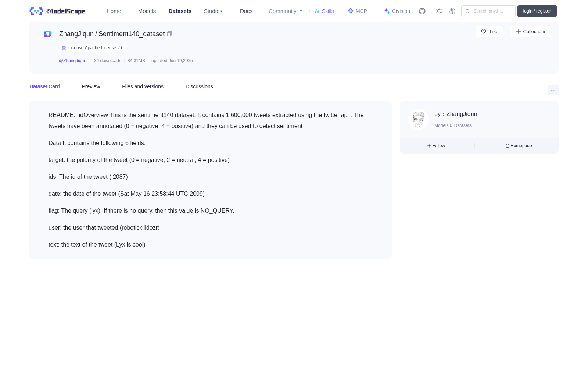Click ZhangJiqun in the dataset title
This screenshot has height=368, width=588.
pyautogui.click(x=76, y=34)
